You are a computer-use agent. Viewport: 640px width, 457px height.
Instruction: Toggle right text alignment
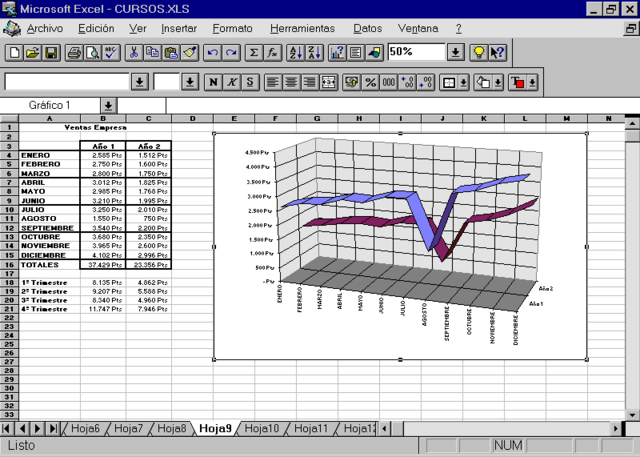coord(309,82)
